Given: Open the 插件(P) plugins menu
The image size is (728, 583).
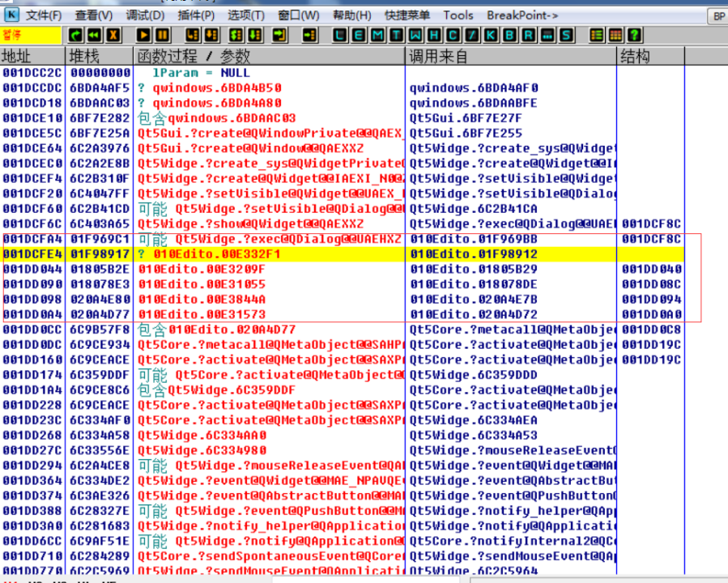Looking at the screenshot, I should tap(194, 15).
